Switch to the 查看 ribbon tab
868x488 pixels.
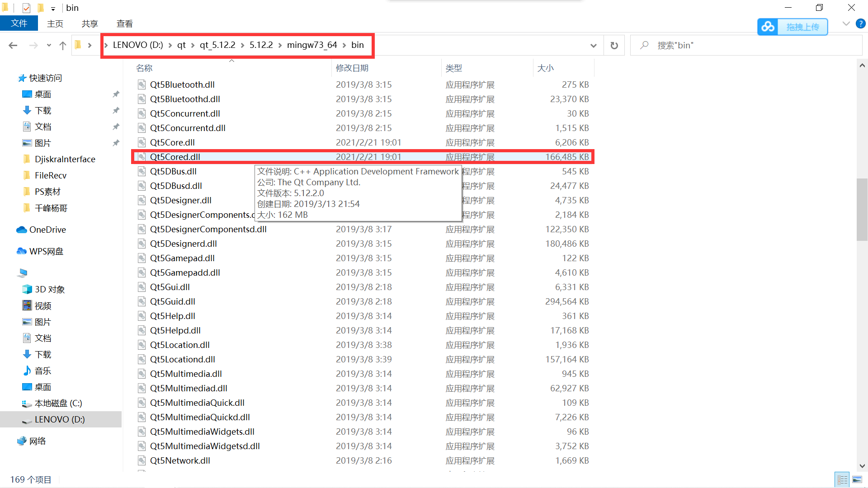[x=124, y=23]
